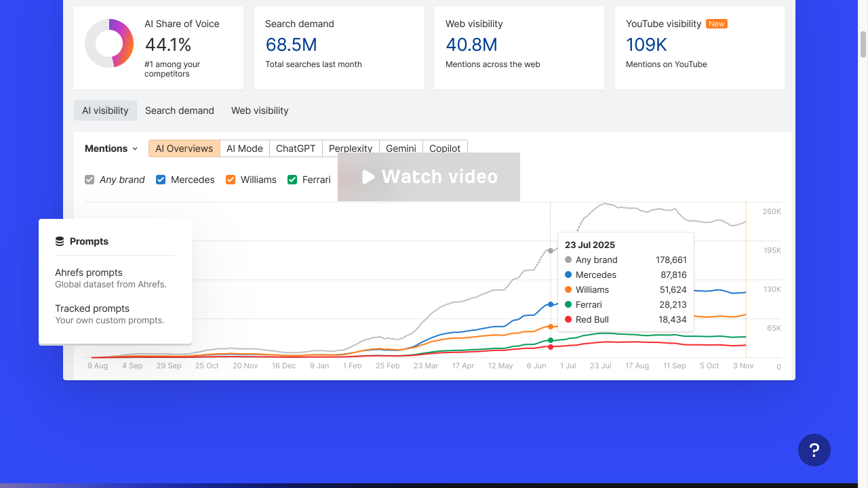Screen dimensions: 868x488
Task: Click the Red Bull red data point on chart
Action: pos(551,347)
